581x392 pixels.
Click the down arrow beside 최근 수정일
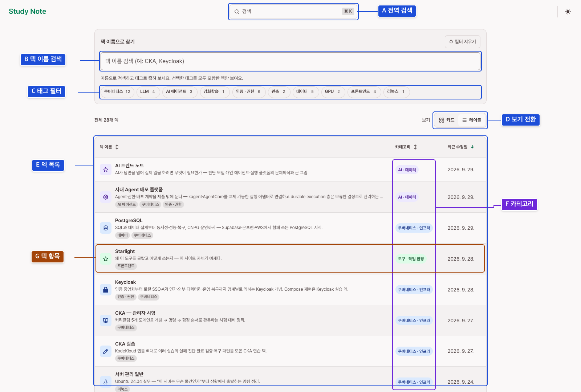(472, 147)
